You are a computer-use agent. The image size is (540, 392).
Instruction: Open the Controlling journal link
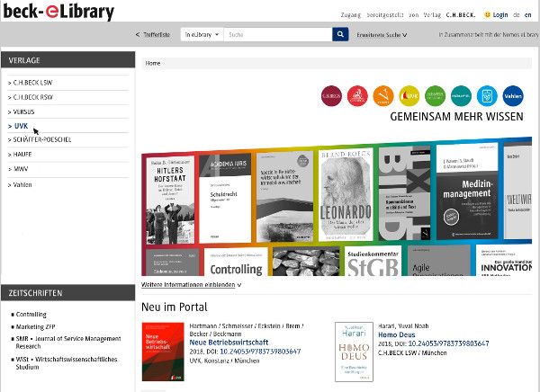[31, 314]
